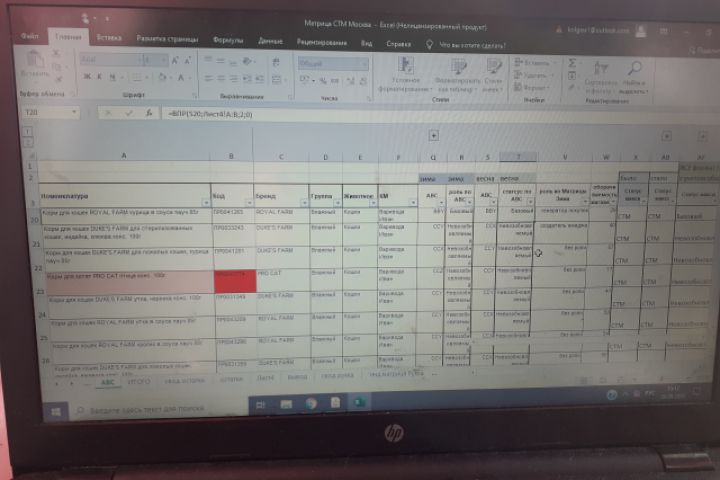The image size is (720, 480).
Task: Open Стили ячеек gallery
Action: tap(493, 76)
